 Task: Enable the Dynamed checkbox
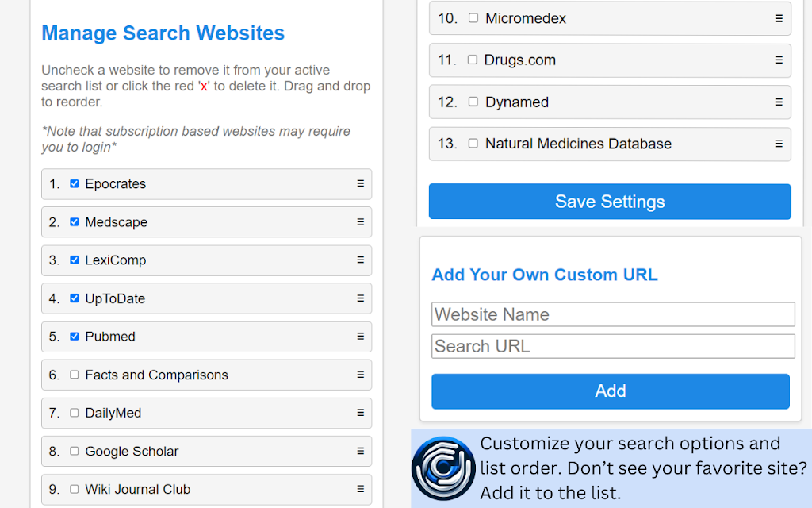[x=473, y=102]
